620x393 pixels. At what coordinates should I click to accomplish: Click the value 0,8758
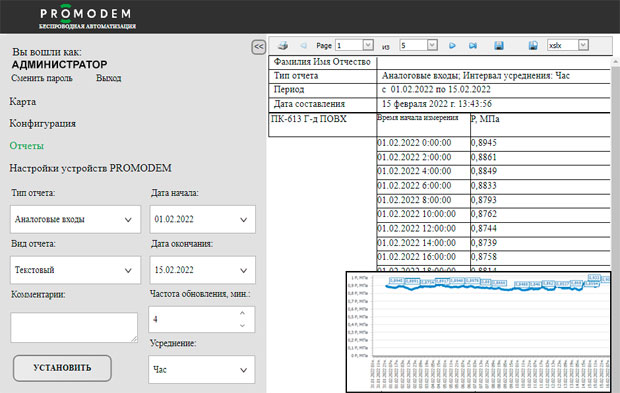(x=484, y=257)
